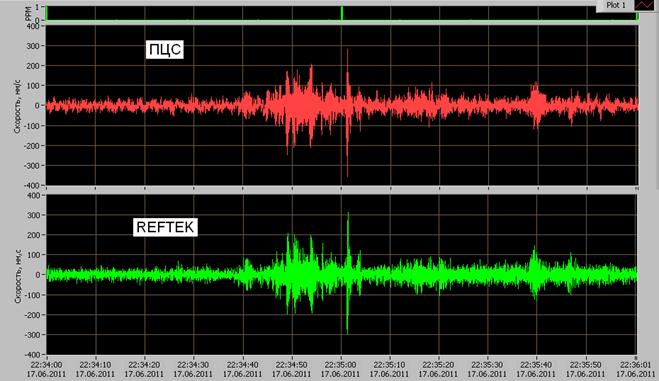Click the Скорость axis title of REFTEK chart
659x381 pixels.
coord(18,276)
